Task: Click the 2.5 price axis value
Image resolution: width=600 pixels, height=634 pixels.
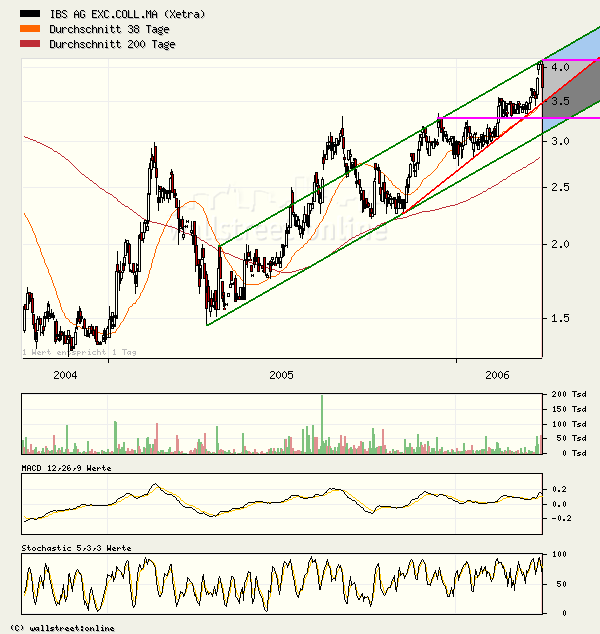Action: point(560,187)
